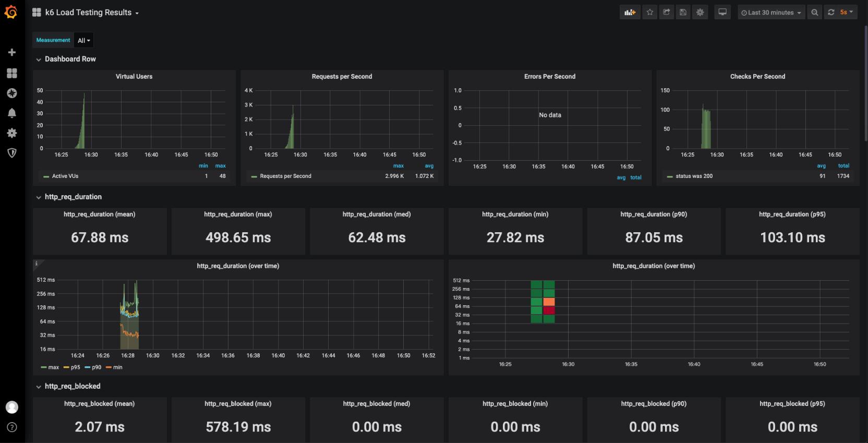The height and width of the screenshot is (443, 868).
Task: Open dashboard settings gear in toolbar
Action: 700,13
